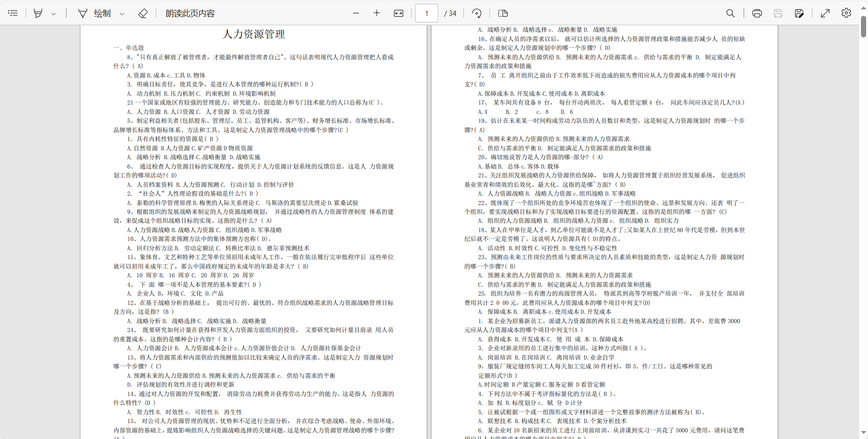Click the save as icon
The image size is (868, 439).
click(799, 13)
